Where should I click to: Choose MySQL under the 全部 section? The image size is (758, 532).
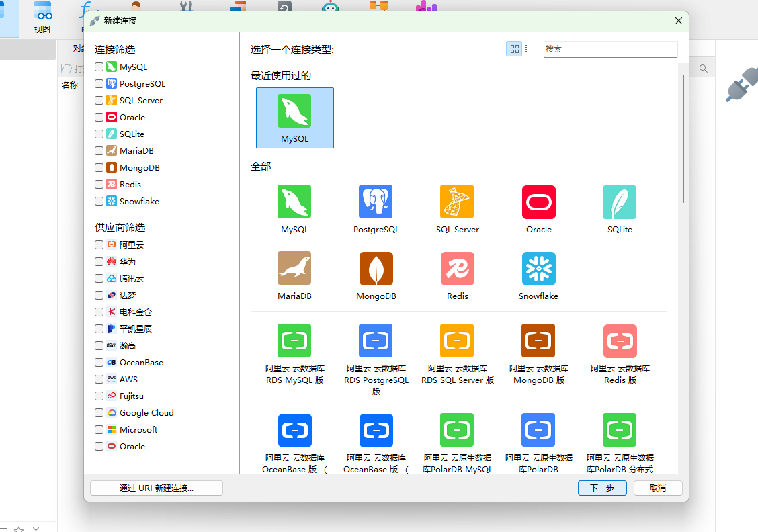[x=294, y=202]
